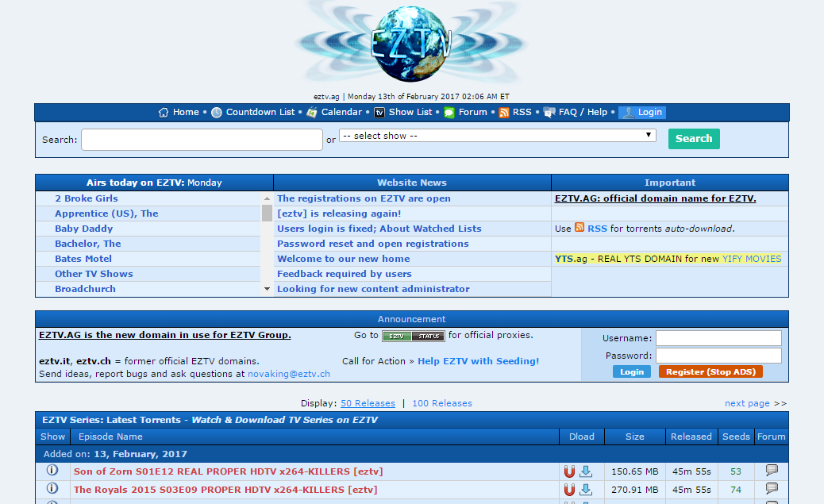Read 'The registrations on EZTV are open' news

(364, 198)
